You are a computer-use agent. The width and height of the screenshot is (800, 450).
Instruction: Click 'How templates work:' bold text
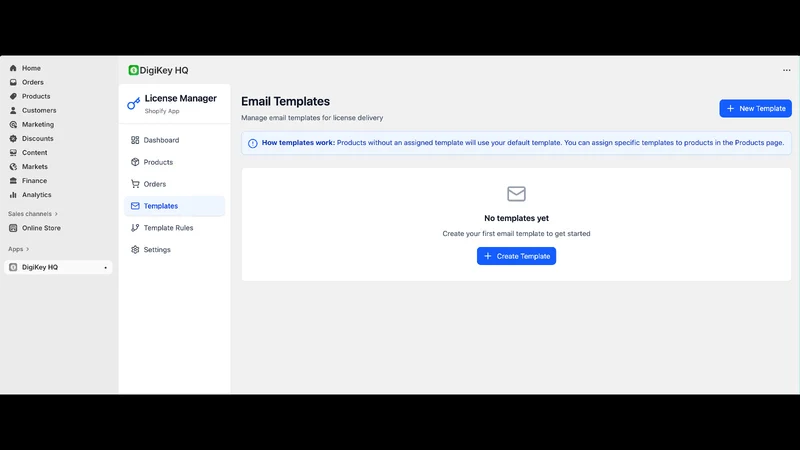[x=298, y=143]
